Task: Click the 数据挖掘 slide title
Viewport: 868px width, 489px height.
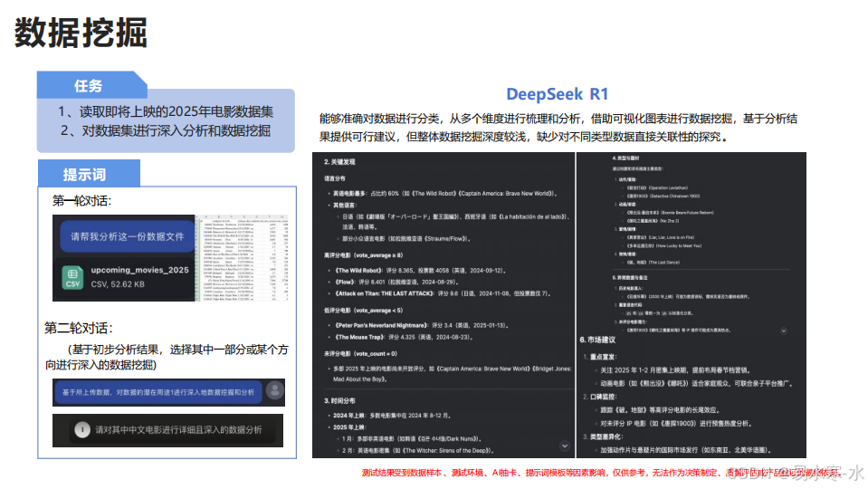Action: [81, 32]
